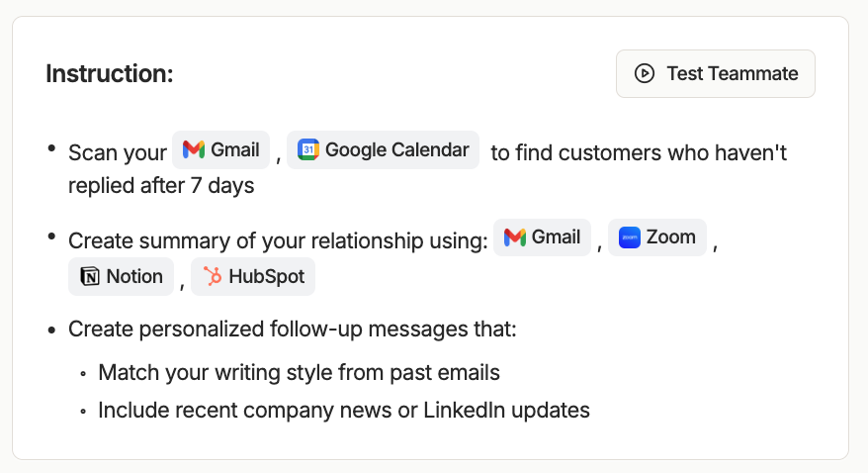Click the Gmail icon in the relationship summary line
Viewport: 868px width, 473px height.
(514, 237)
